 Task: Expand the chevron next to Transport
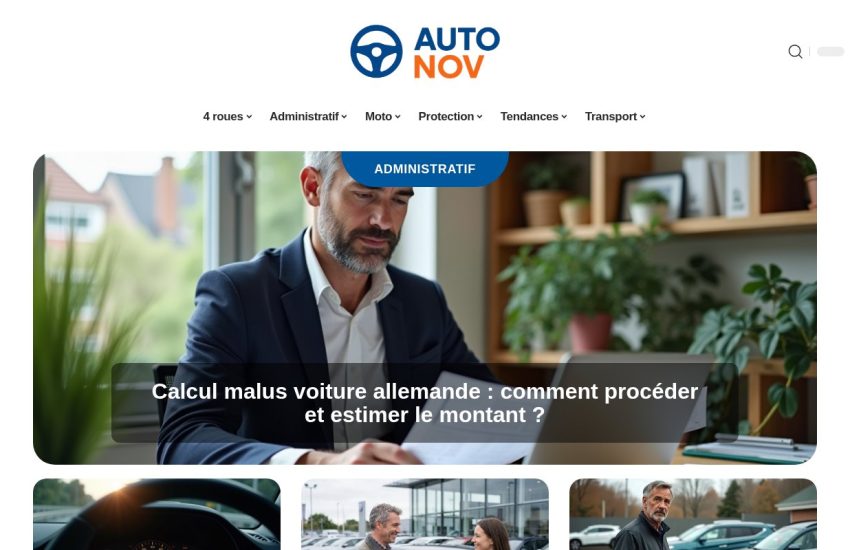coord(642,117)
